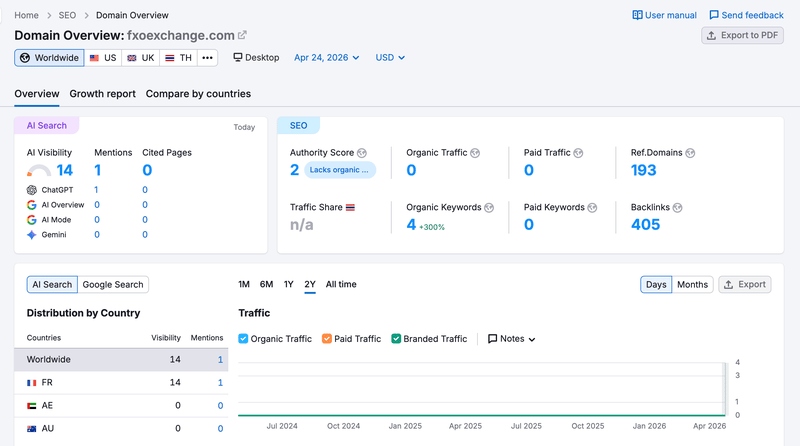
Task: Select the 2Y time range
Action: [x=310, y=284]
